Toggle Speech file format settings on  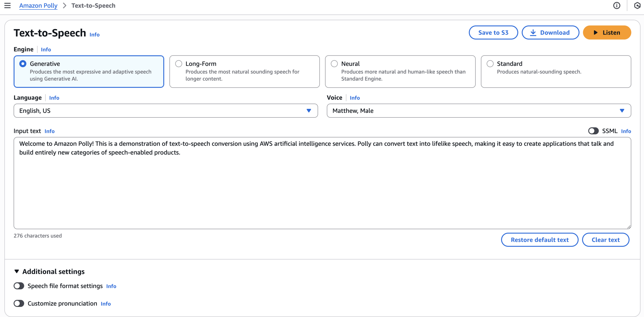(19, 286)
